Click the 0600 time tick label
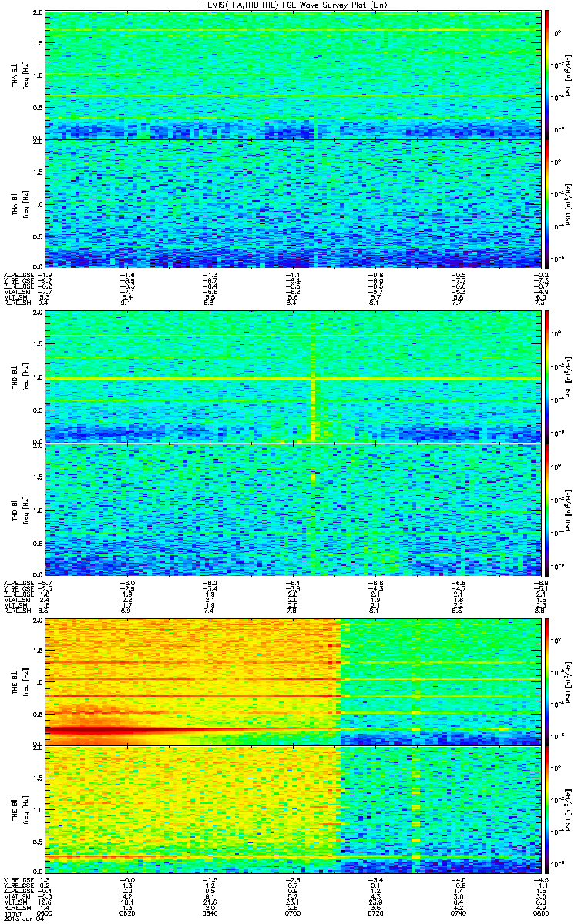The height and width of the screenshot is (924, 578). 45,912
